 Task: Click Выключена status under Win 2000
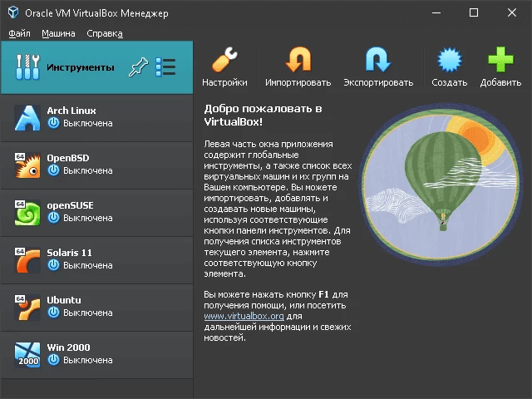[88, 360]
